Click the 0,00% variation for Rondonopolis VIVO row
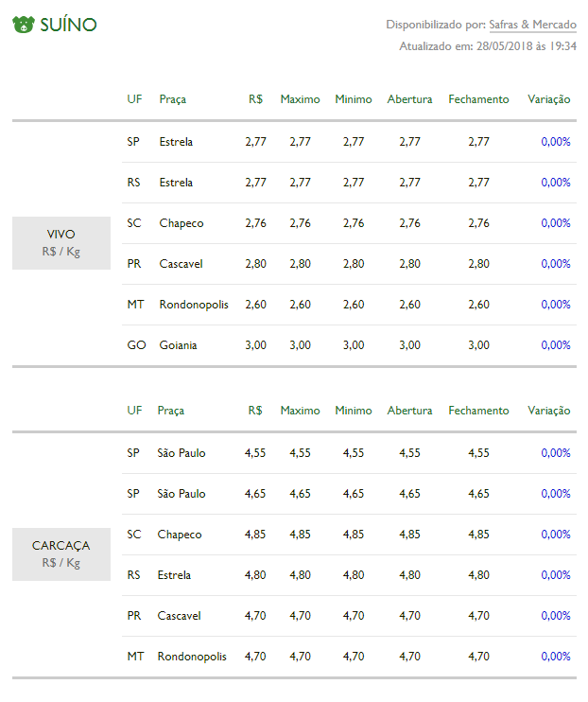This screenshot has height=702, width=588. coord(556,305)
